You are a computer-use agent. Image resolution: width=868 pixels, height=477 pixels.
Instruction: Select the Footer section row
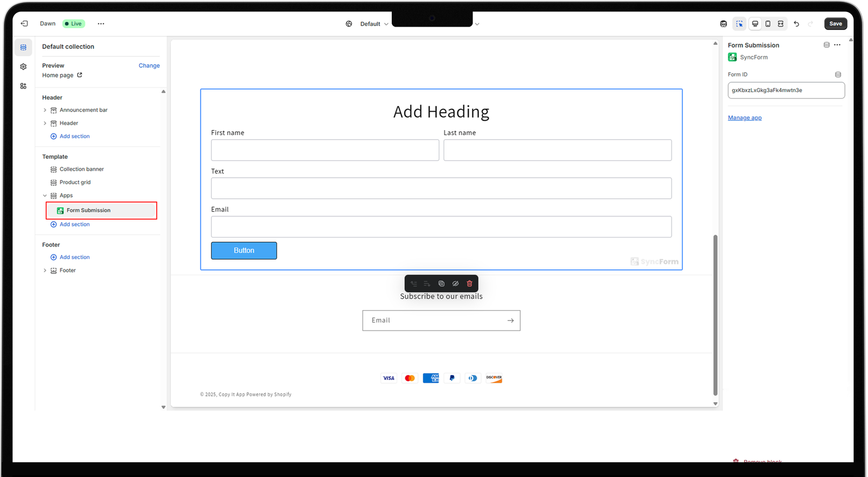click(68, 270)
